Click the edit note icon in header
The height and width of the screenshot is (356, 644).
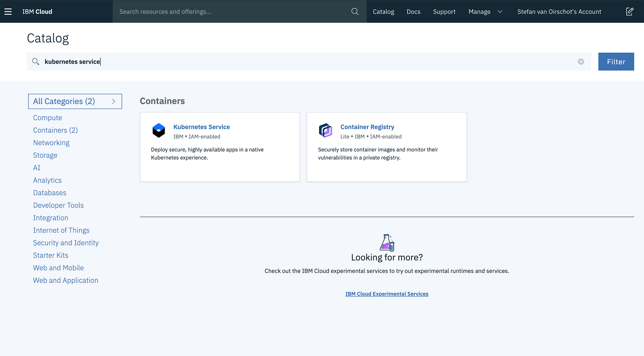tap(630, 12)
